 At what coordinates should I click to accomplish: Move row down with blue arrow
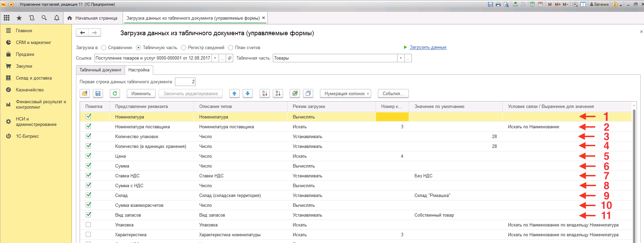[x=248, y=93]
